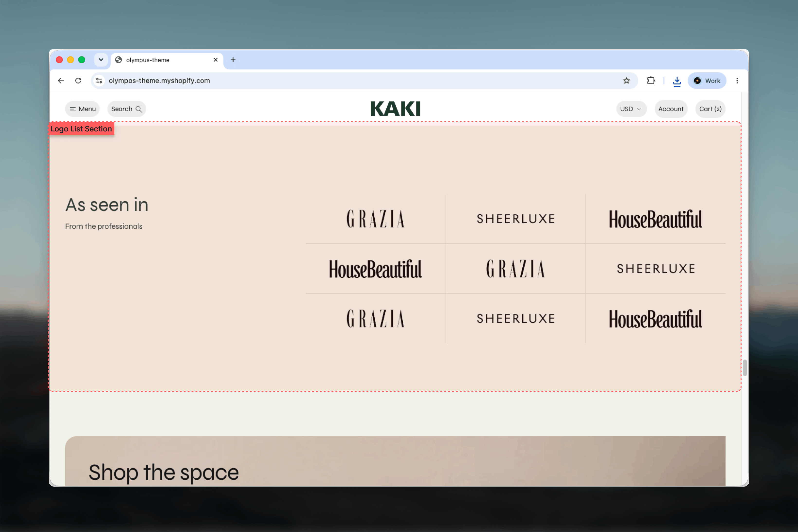Bookmark this page with the star icon
Viewport: 798px width, 532px height.
coord(626,80)
